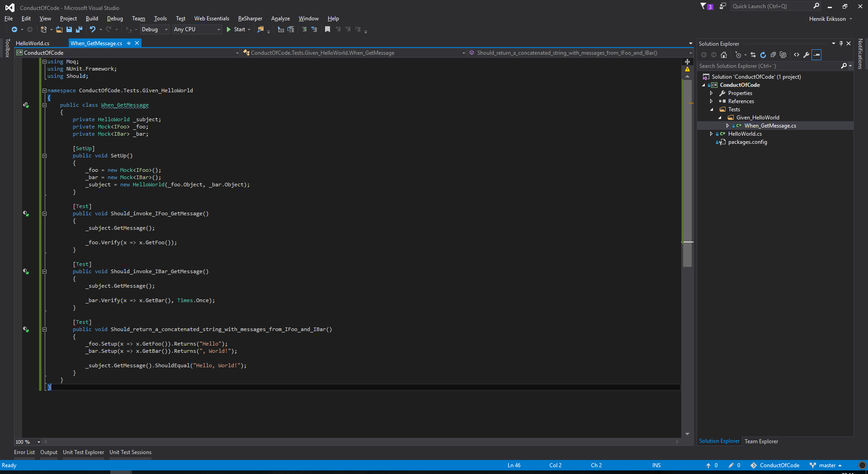Show all files in Solution Explorer
This screenshot has height=474, width=868.
tap(783, 55)
